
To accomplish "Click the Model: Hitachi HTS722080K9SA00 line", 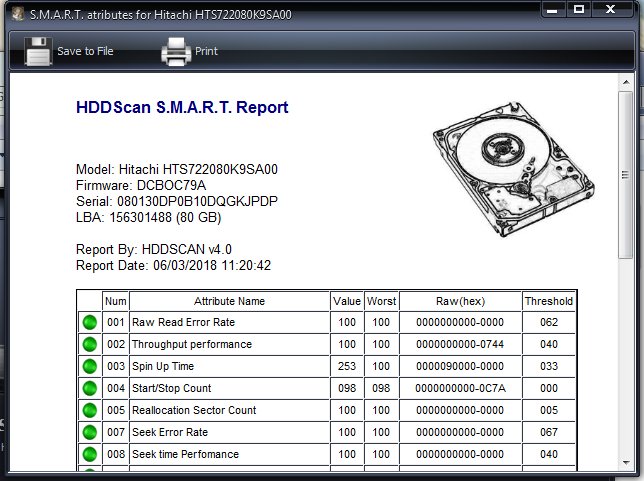I will [x=177, y=169].
